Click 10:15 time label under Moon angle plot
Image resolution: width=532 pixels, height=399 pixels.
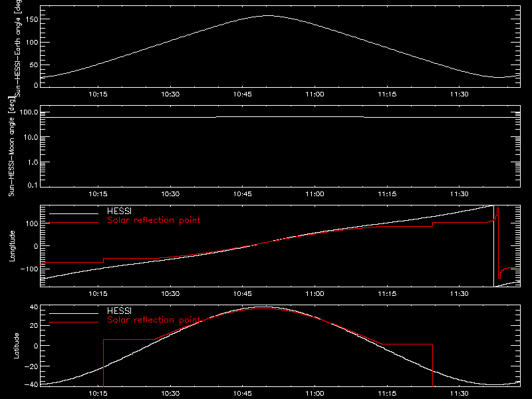(98, 194)
